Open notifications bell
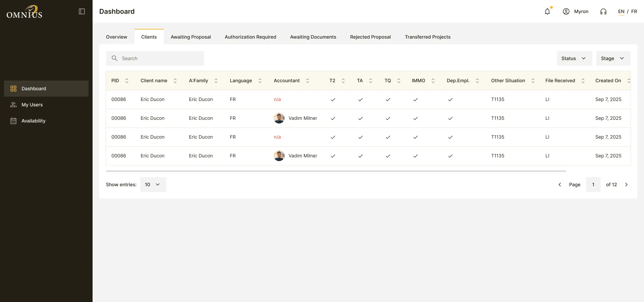This screenshot has width=644, height=302. [547, 11]
